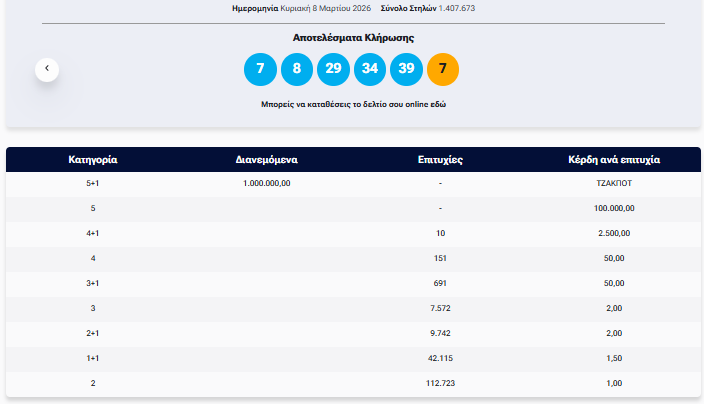704x404 pixels.
Task: Click the number 34 ball
Action: 370,69
